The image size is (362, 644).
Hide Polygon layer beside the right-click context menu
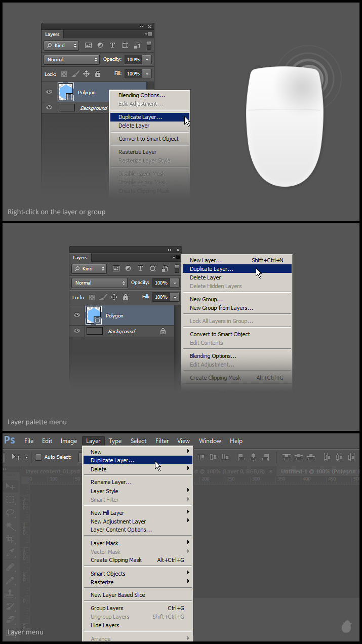click(x=49, y=92)
